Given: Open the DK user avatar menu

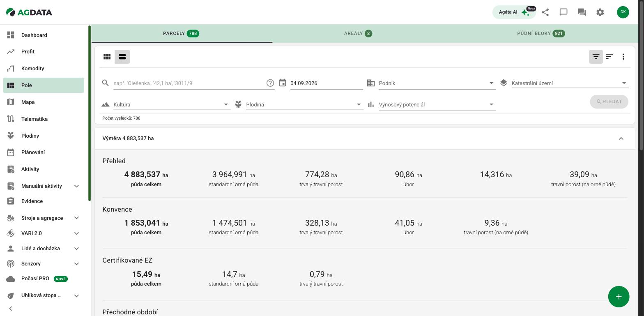Looking at the screenshot, I should point(623,12).
